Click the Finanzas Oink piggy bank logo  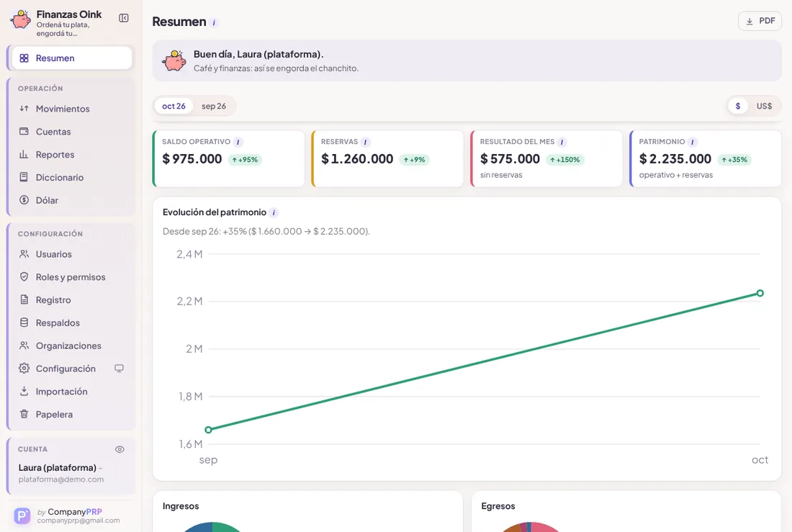click(21, 19)
